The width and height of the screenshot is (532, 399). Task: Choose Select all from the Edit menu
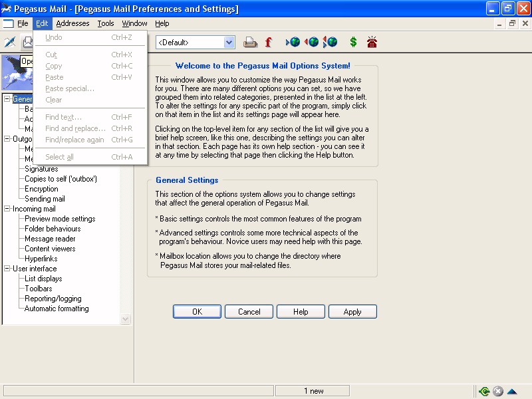click(x=90, y=157)
